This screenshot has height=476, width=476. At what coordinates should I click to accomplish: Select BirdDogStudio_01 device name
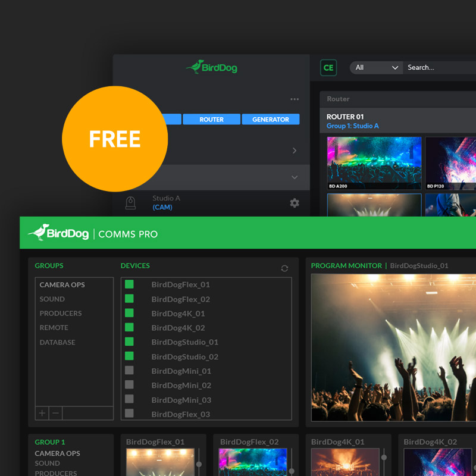click(x=184, y=342)
